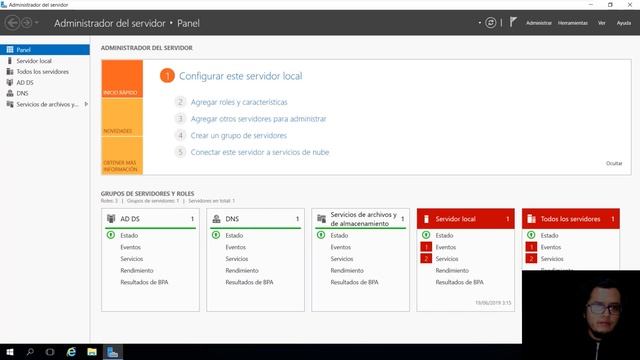The image size is (640, 360).
Task: Click Ocultar to hide welcome tile
Action: tap(614, 163)
